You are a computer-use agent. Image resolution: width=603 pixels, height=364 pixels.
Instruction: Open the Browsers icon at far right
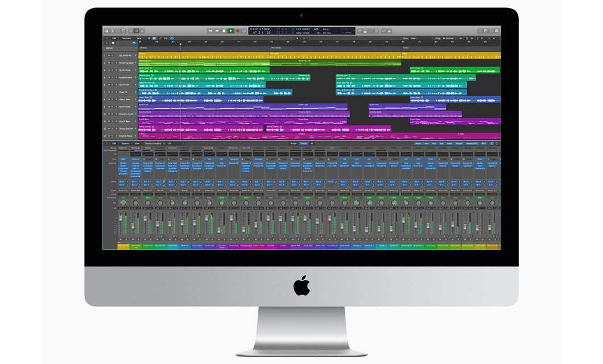coord(497,31)
